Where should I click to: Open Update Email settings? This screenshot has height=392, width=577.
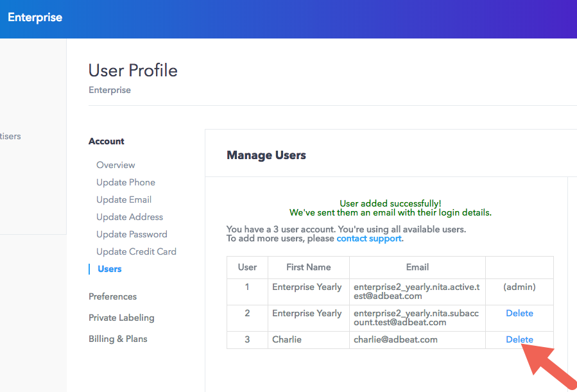point(123,200)
